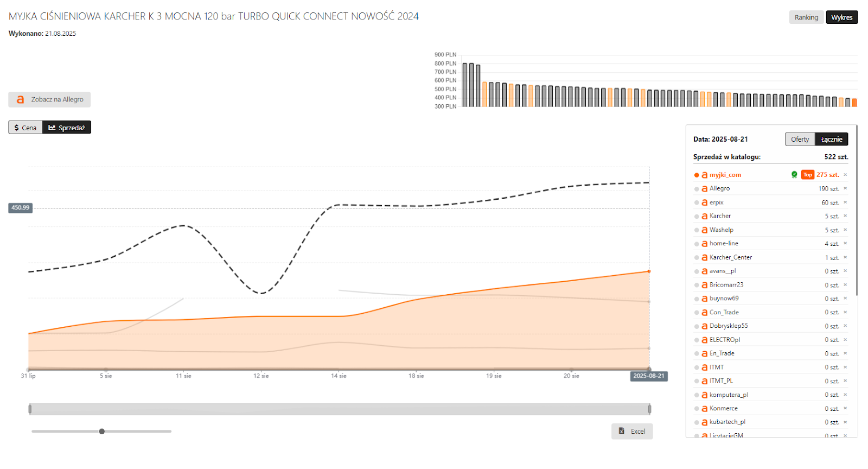Open buynow69 seller link

tap(724, 299)
